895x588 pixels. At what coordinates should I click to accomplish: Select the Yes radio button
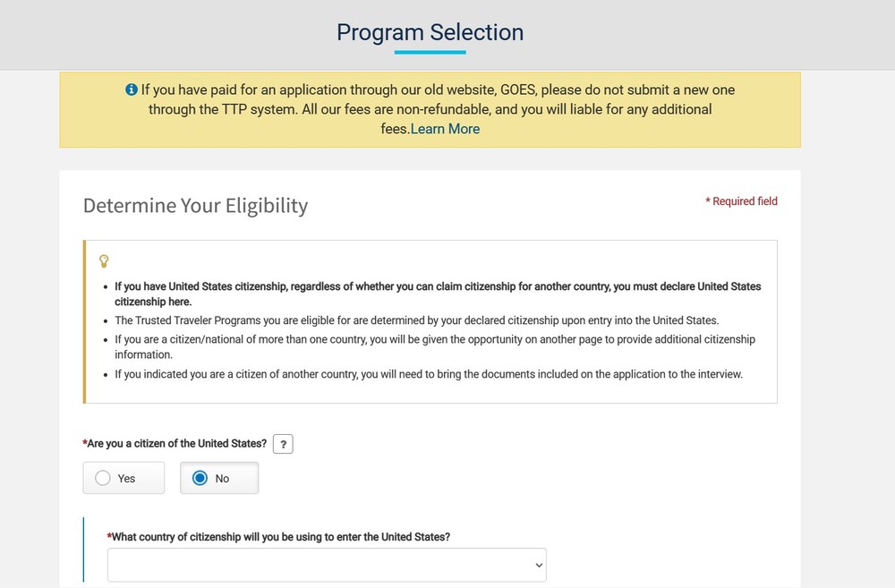(103, 478)
